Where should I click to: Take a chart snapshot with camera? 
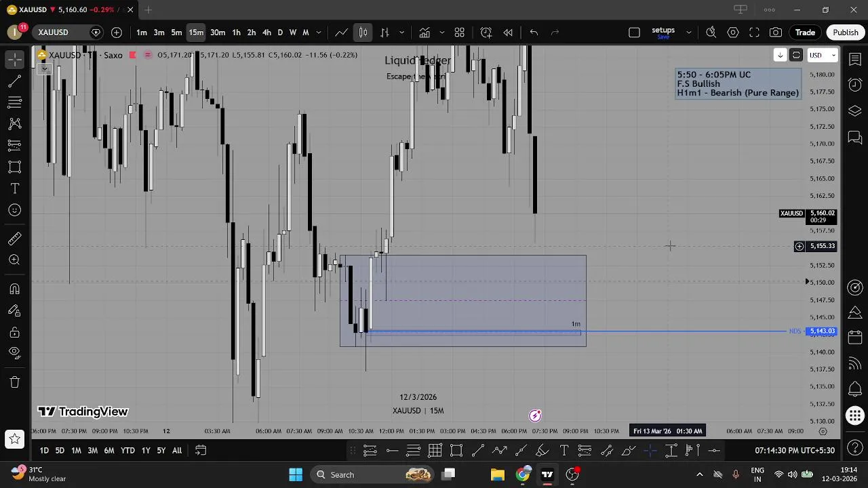(x=776, y=33)
